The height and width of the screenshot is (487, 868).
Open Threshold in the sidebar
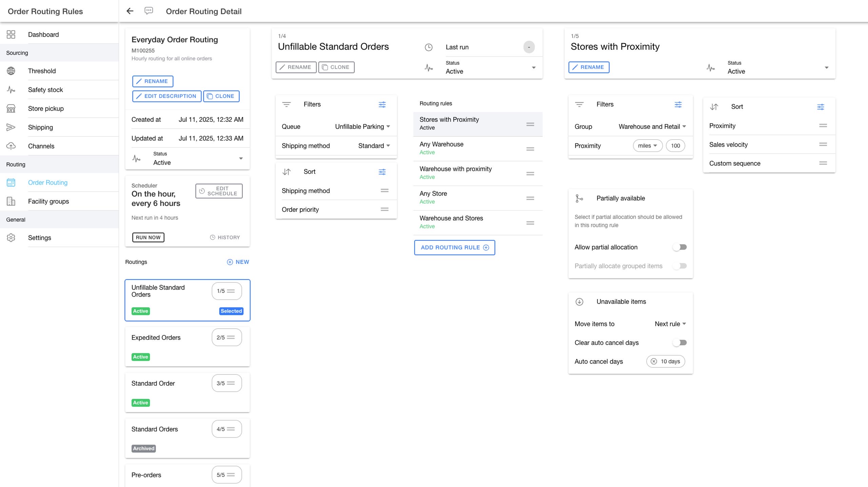click(x=59, y=71)
